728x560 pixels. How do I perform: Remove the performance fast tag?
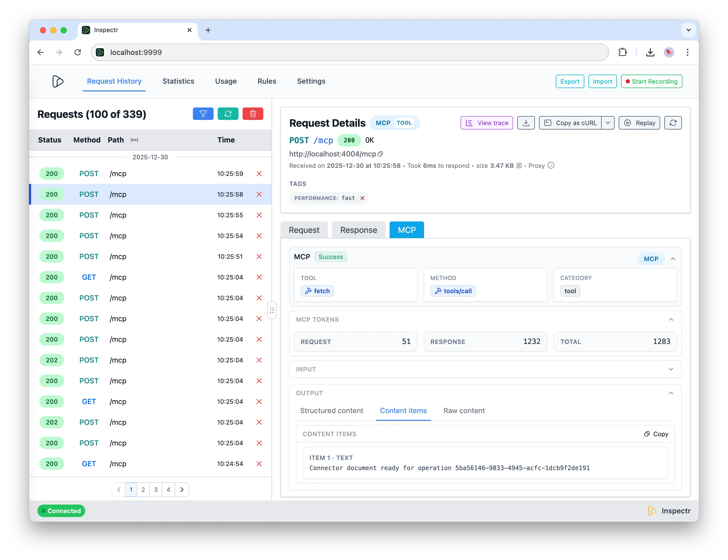(x=362, y=198)
